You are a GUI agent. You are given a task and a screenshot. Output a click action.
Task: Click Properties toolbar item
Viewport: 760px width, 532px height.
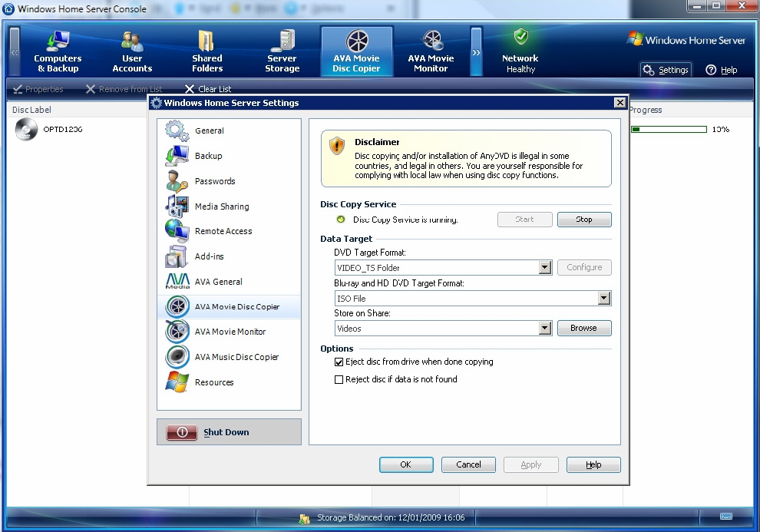coord(38,89)
